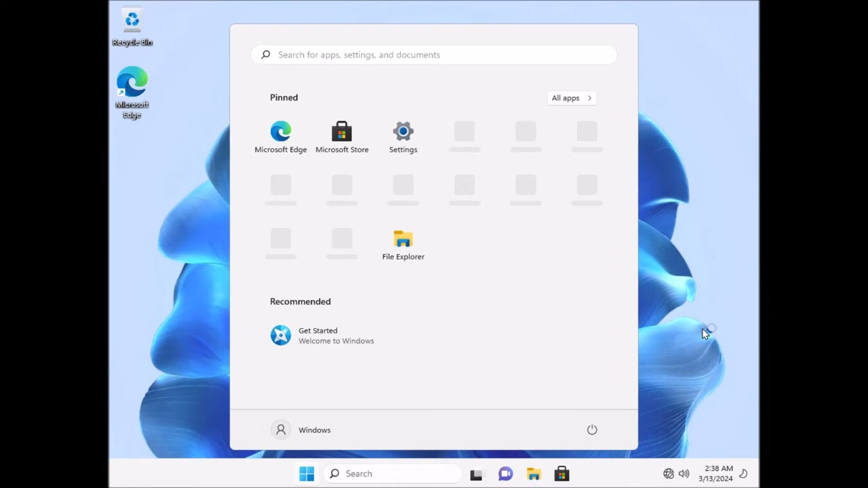Select the Recycle Bin desktop icon
The width and height of the screenshot is (868, 488).
click(132, 27)
